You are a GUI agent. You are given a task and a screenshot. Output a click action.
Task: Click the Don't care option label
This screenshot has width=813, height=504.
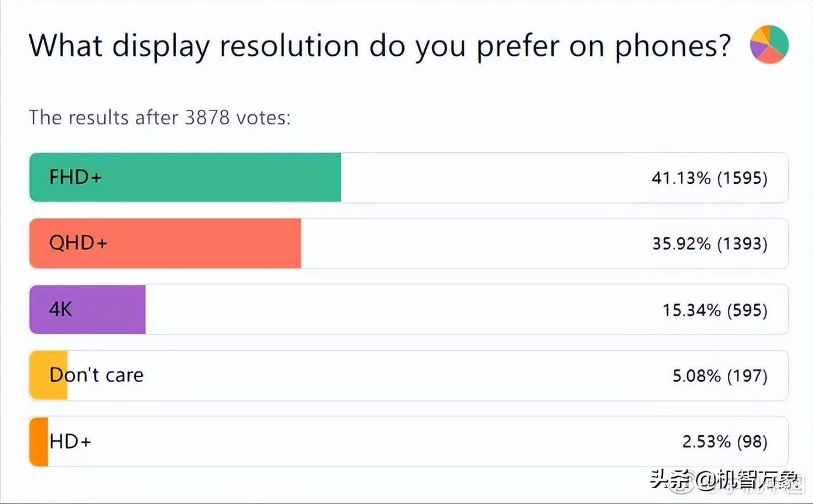97,375
